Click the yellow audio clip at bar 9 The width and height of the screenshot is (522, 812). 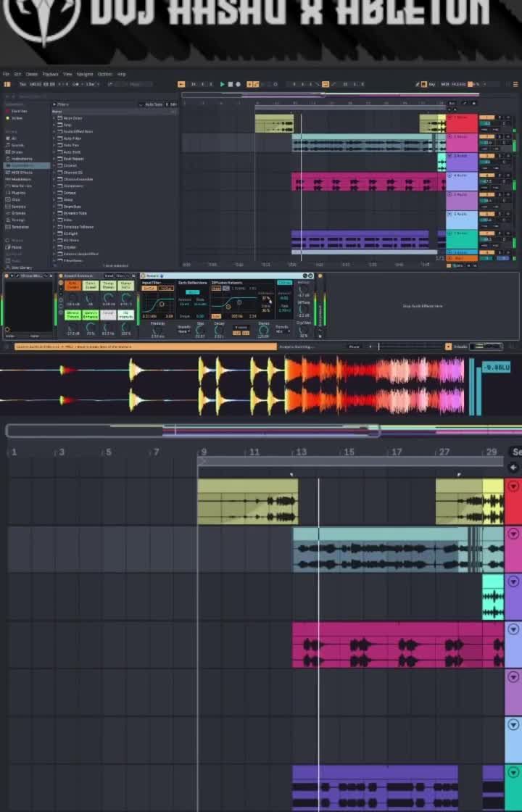(x=246, y=500)
